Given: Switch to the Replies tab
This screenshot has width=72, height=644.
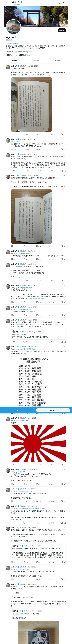Looking at the screenshot, I should 36,61.
